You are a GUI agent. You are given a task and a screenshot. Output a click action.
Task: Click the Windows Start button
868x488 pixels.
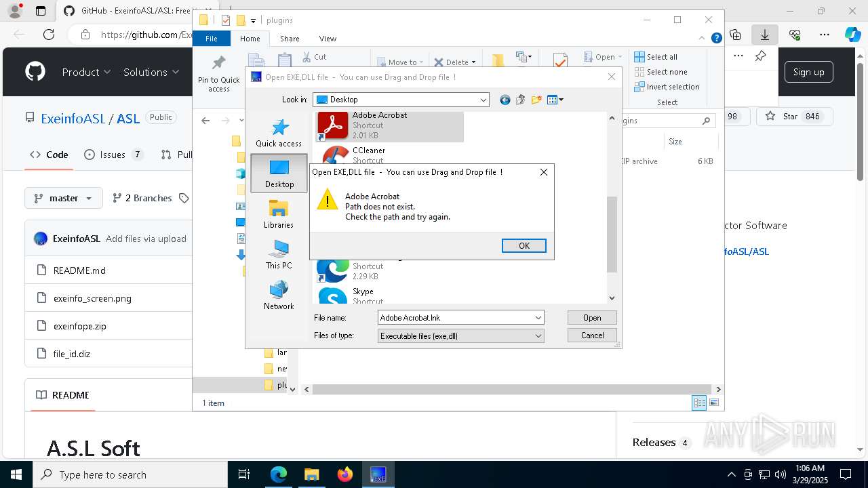(16, 474)
